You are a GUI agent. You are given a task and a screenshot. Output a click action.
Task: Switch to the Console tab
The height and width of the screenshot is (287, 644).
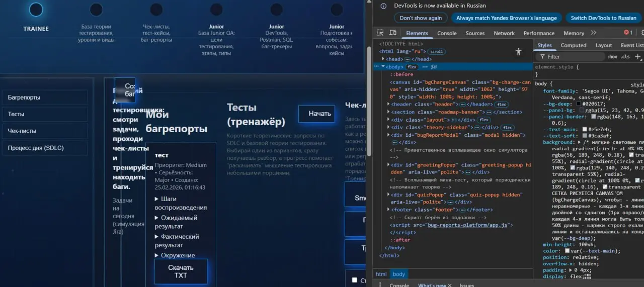(447, 33)
